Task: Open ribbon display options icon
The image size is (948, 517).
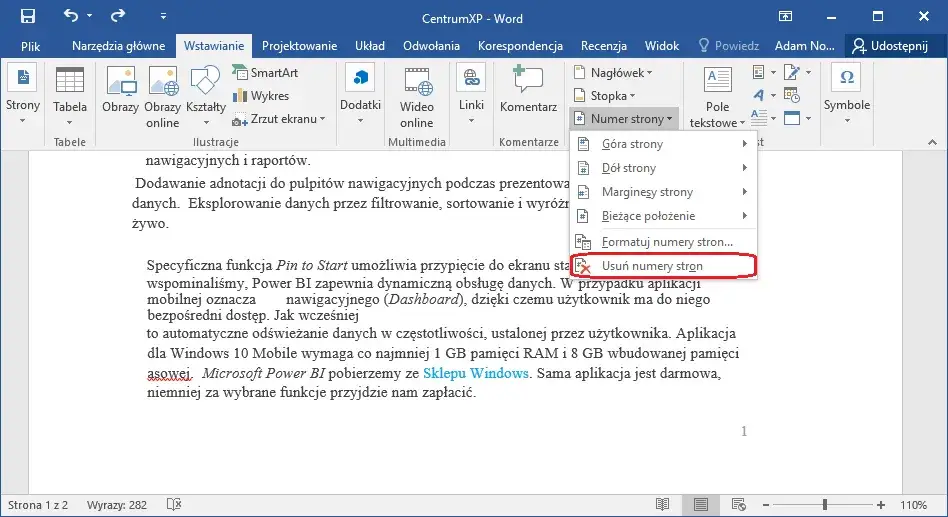Action: (x=785, y=17)
